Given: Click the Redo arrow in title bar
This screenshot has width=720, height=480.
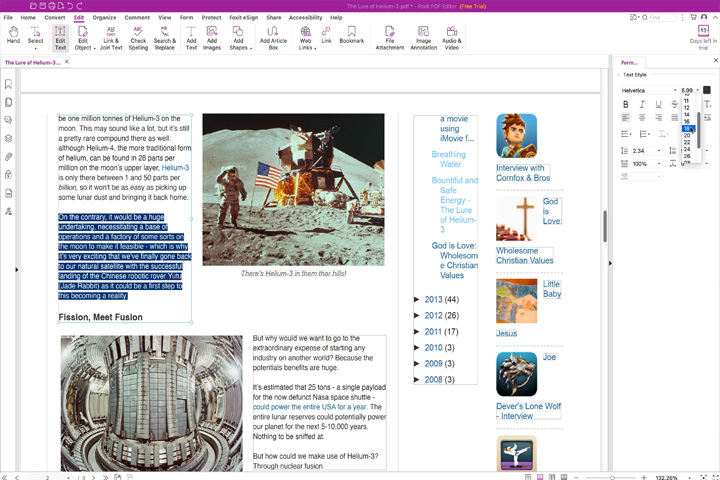Looking at the screenshot, I should click(79, 6).
